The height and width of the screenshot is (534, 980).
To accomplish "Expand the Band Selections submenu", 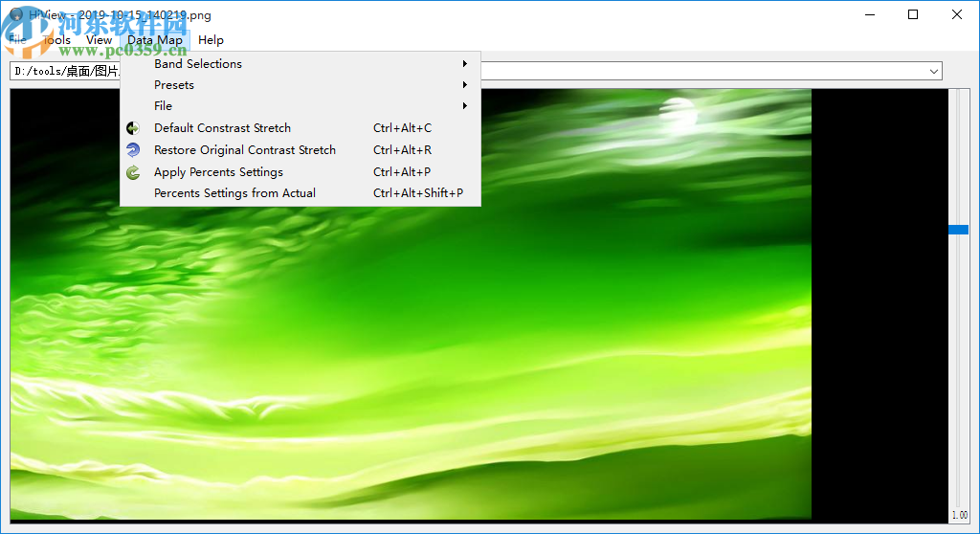I will [300, 64].
